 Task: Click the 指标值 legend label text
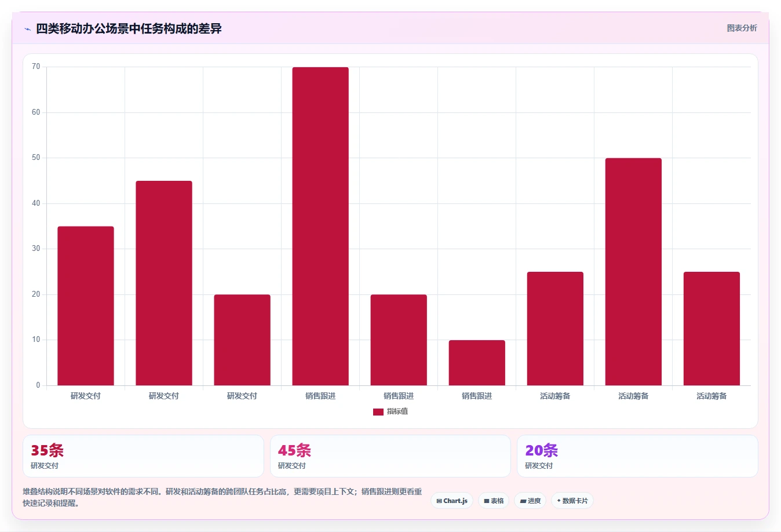pyautogui.click(x=397, y=411)
